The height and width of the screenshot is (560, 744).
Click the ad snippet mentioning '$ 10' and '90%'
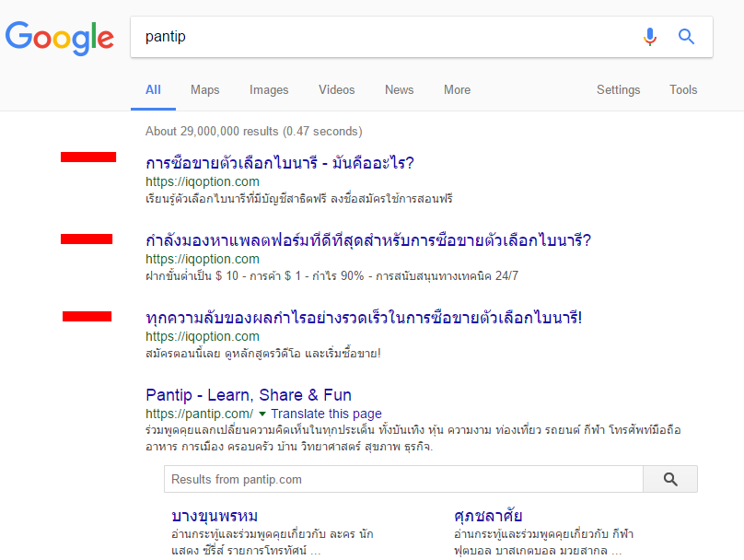331,275
